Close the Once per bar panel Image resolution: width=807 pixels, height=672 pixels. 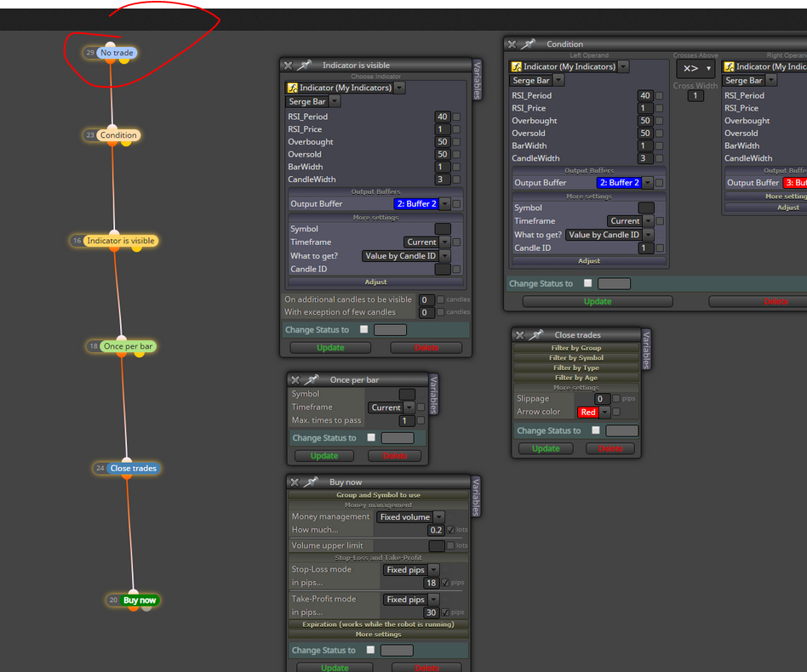[295, 380]
